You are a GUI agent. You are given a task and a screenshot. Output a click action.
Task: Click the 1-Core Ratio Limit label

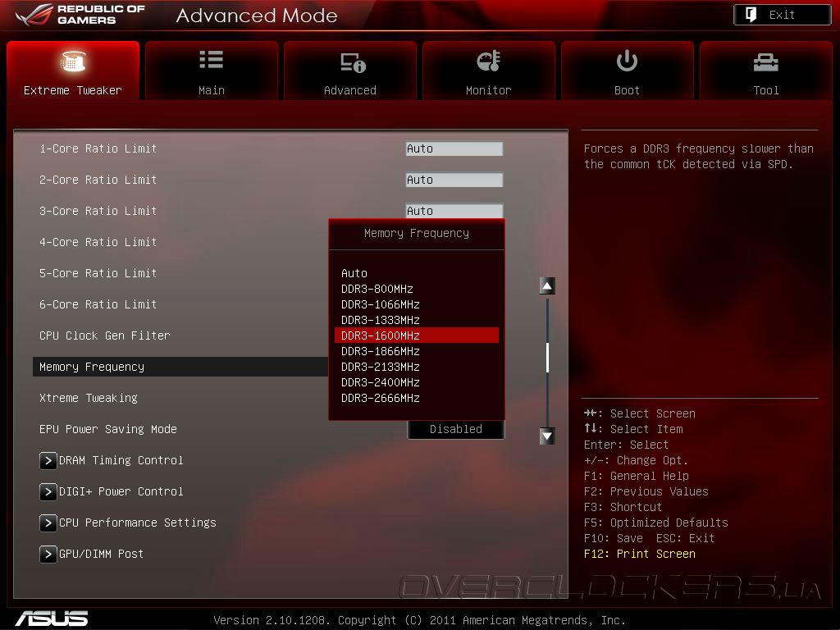[98, 148]
